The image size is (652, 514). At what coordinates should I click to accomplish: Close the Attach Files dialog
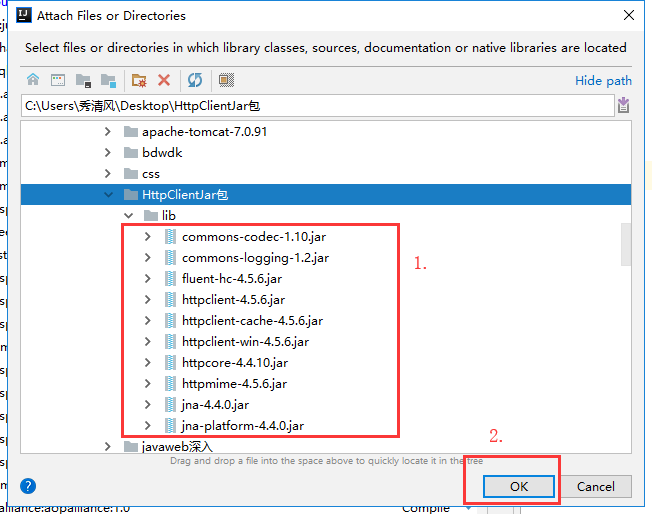point(629,15)
